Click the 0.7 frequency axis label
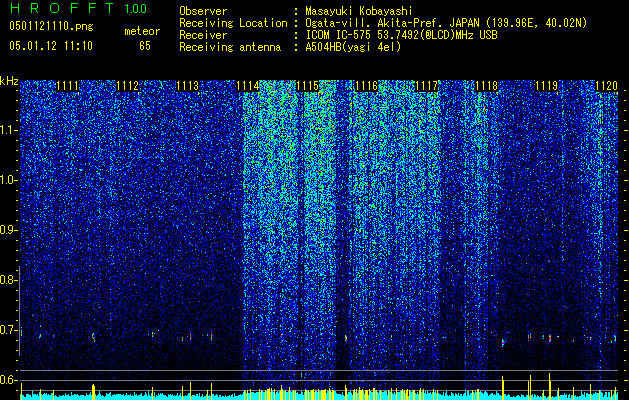The width and height of the screenshot is (629, 400). pyautogui.click(x=8, y=330)
